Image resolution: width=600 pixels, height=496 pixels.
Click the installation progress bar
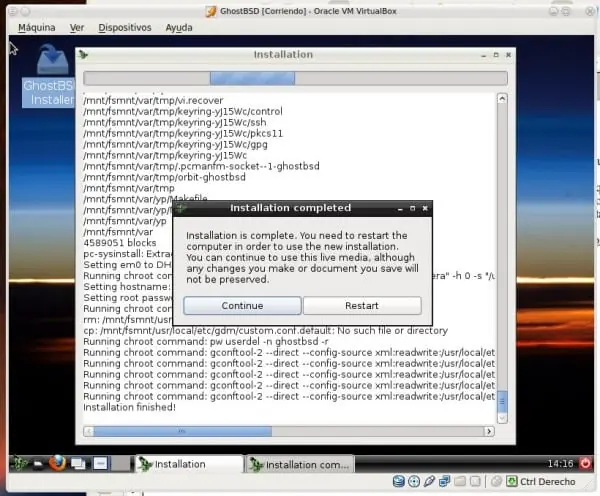point(295,78)
